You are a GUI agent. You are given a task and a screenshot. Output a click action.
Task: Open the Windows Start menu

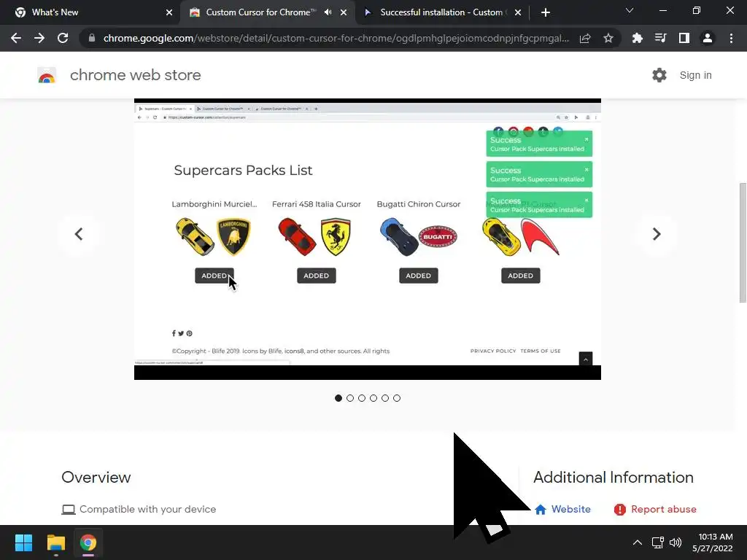click(23, 542)
